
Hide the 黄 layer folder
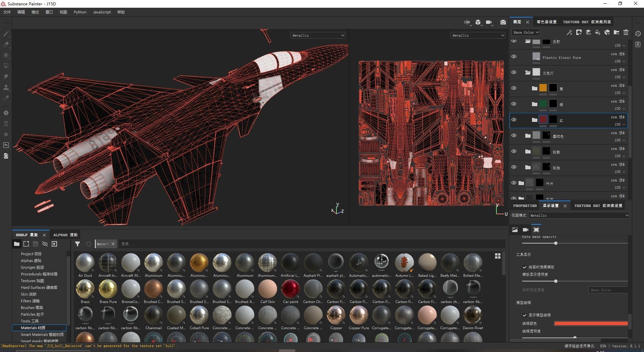coord(514,88)
